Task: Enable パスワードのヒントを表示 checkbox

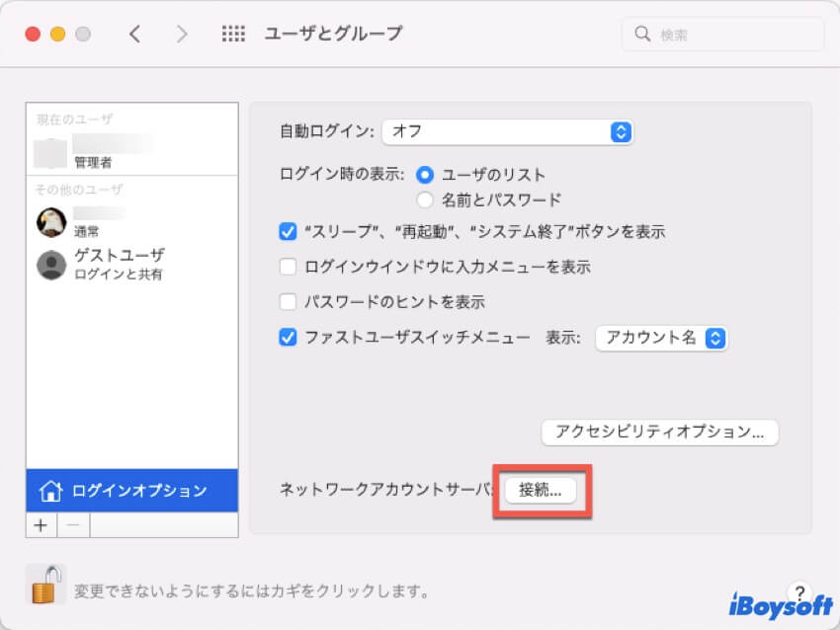Action: coord(288,302)
